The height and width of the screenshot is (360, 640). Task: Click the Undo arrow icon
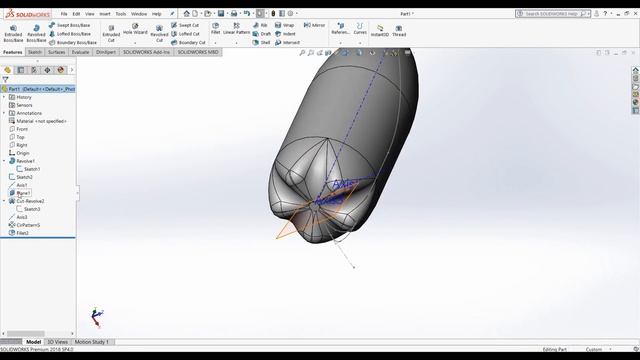(247, 13)
